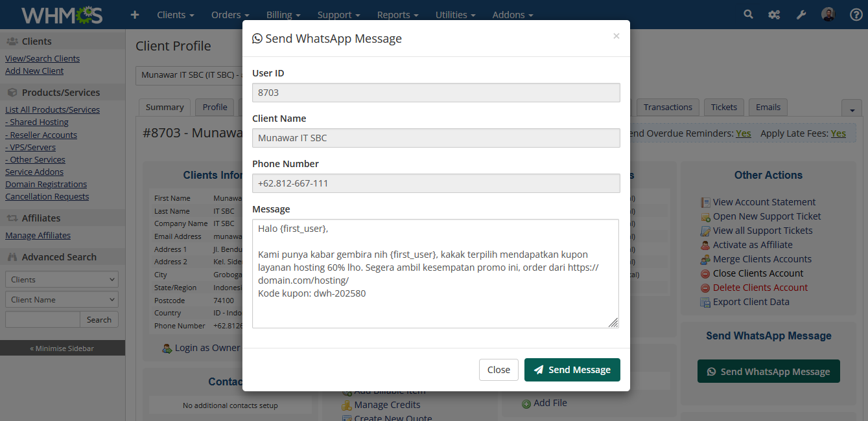Click the Delete Clients Account red icon
Viewport: 868px width, 421px height.
[x=706, y=288]
